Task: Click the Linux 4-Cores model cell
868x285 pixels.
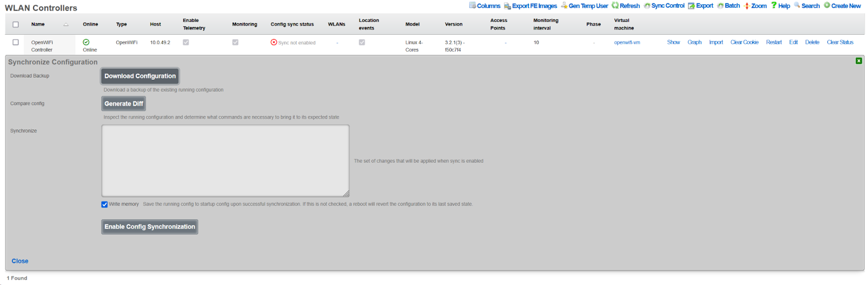Action: tap(414, 46)
